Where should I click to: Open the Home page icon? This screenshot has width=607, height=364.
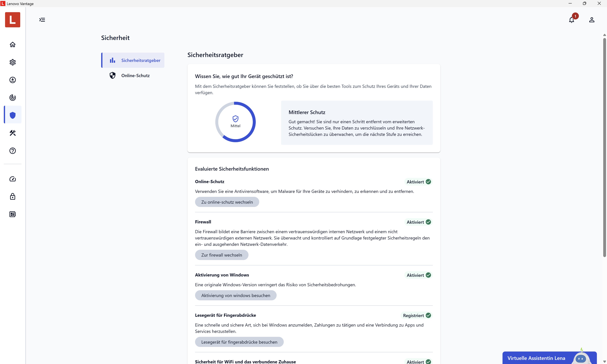point(12,44)
